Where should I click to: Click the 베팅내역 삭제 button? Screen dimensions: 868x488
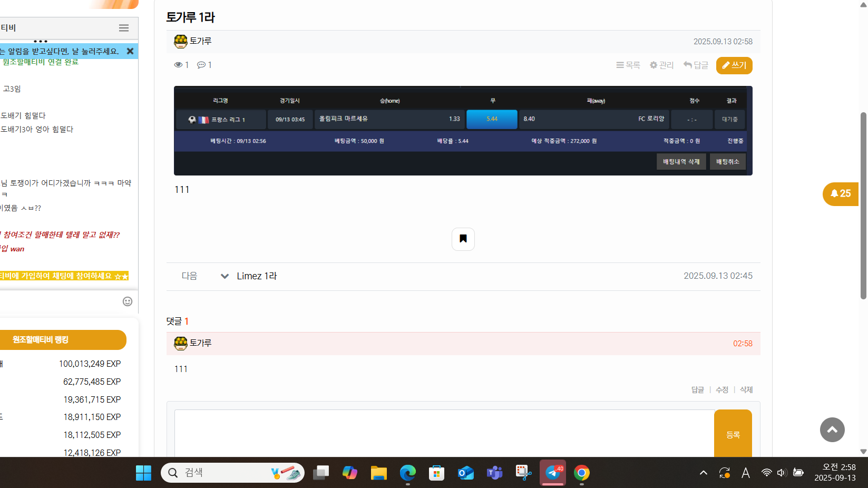point(681,162)
